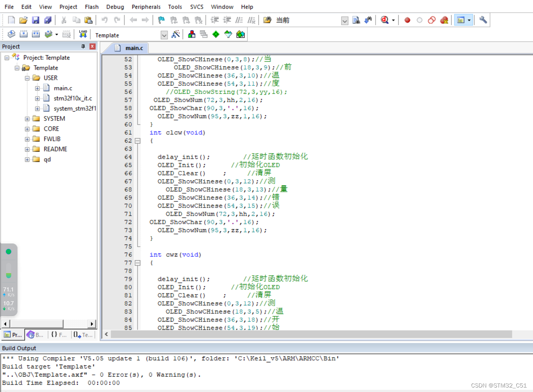Pin the Project panel with the pushpin
533x392 pixels.
pos(83,46)
